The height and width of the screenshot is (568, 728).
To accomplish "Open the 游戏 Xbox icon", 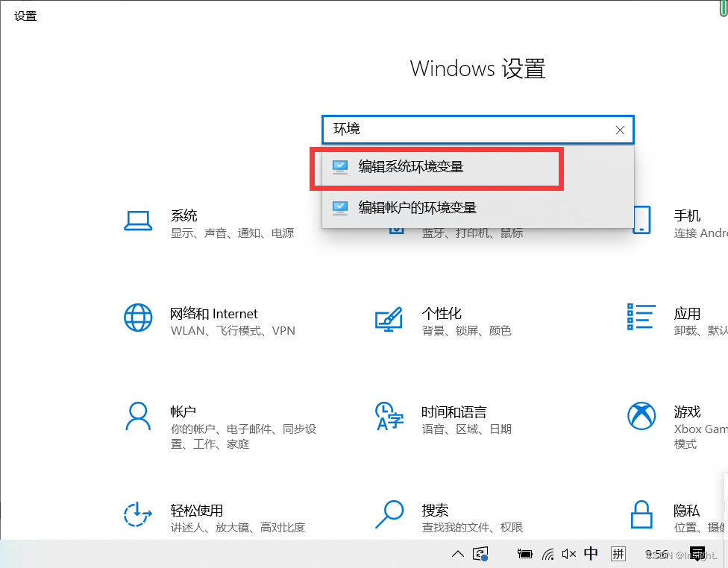I will [x=641, y=416].
